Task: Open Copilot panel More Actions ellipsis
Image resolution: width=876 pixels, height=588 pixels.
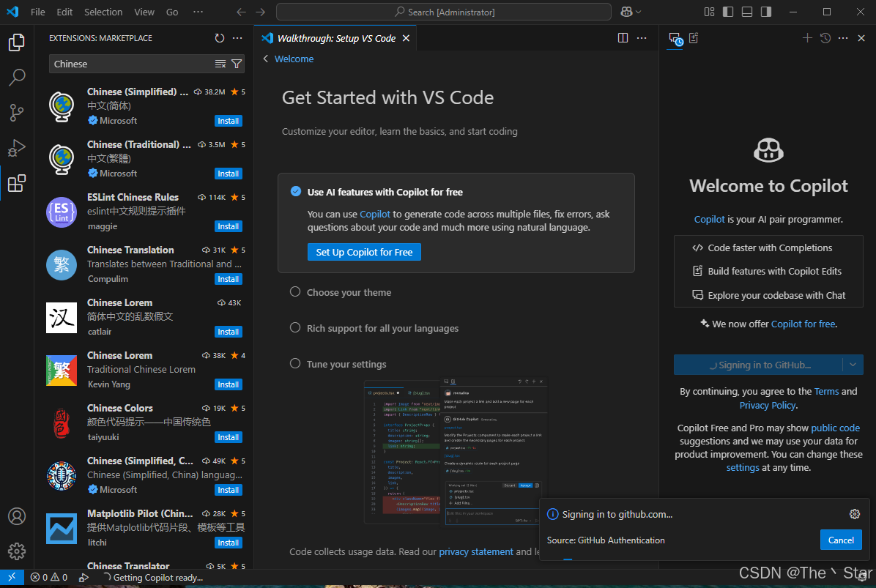Action: [x=843, y=38]
